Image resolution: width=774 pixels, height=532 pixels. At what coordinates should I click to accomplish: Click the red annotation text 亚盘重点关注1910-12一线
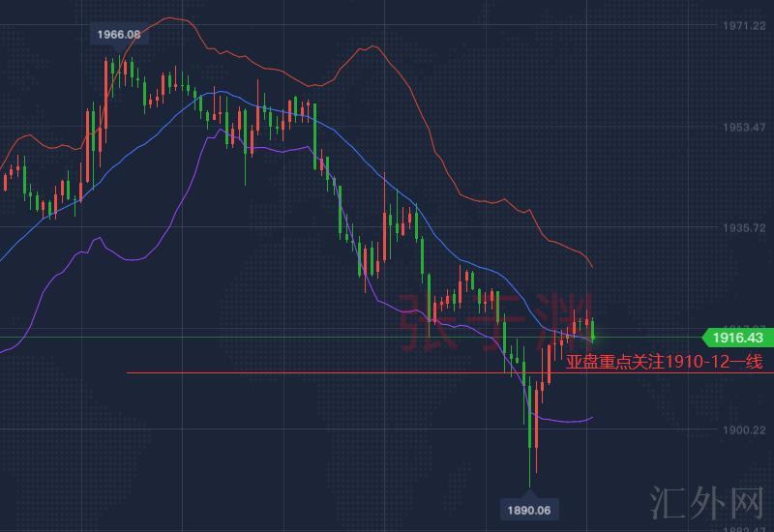(x=664, y=362)
